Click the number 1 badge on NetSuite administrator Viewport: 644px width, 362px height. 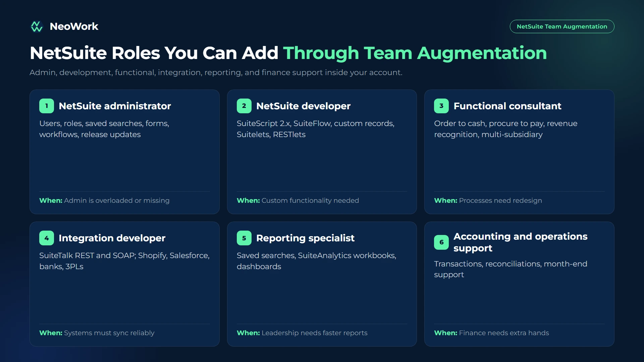pos(47,106)
